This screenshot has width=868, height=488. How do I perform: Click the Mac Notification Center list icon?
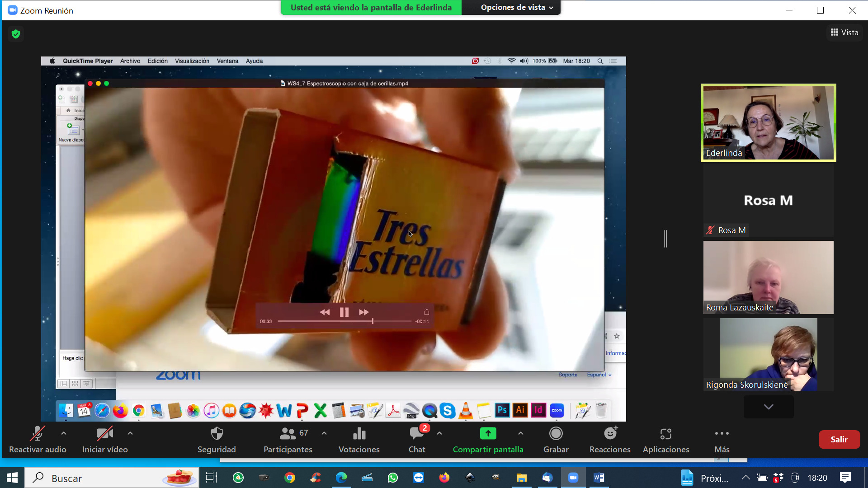click(x=613, y=61)
